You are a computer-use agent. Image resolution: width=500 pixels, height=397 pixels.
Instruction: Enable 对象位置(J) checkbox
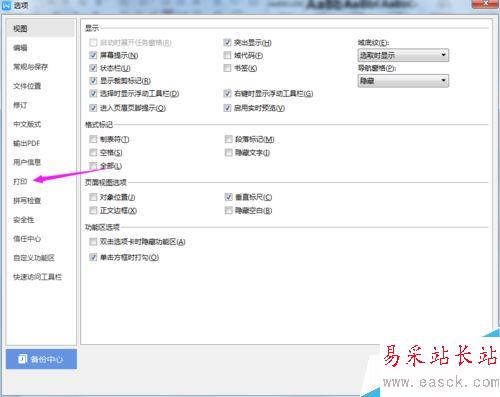[93, 197]
